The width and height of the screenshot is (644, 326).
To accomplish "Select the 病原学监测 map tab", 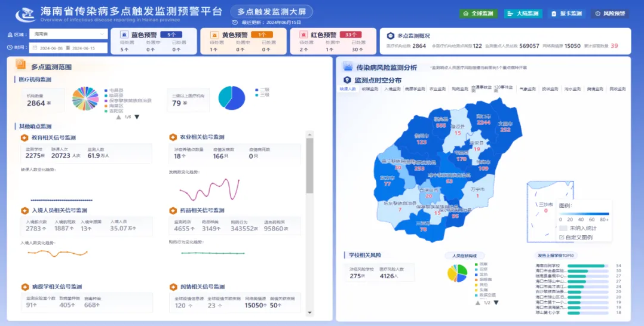I will [x=415, y=89].
